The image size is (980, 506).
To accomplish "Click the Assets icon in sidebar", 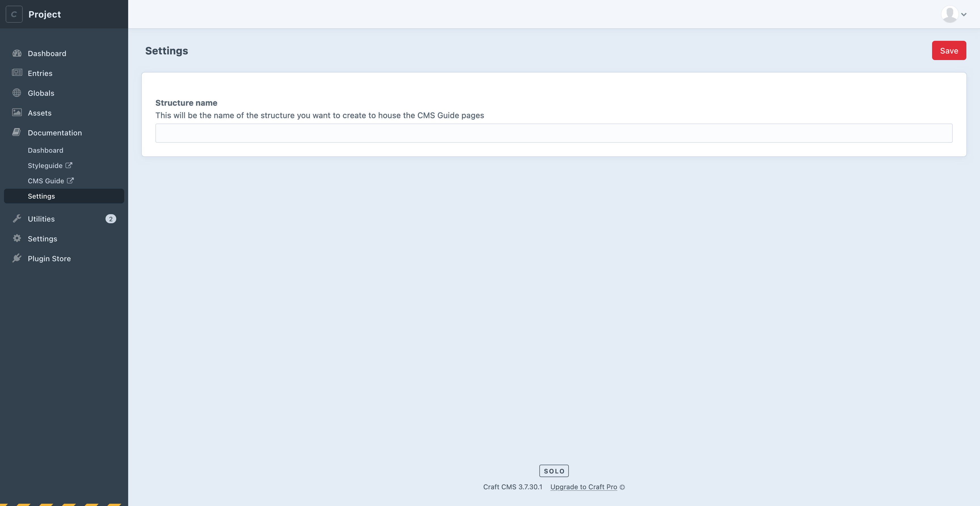I will [x=16, y=112].
